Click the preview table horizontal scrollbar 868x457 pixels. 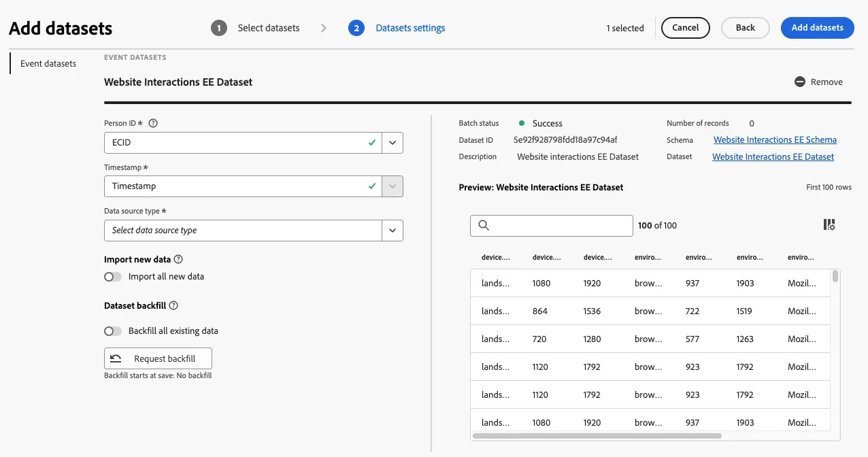point(597,436)
